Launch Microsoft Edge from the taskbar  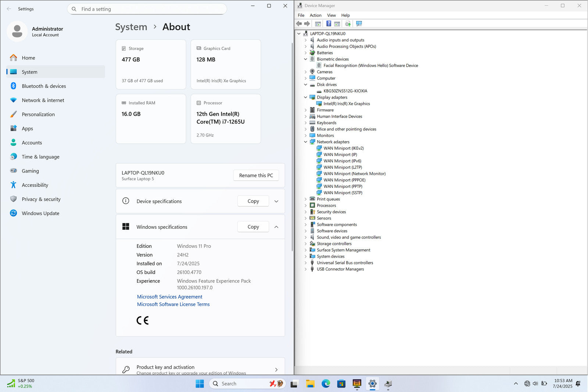coord(326,384)
